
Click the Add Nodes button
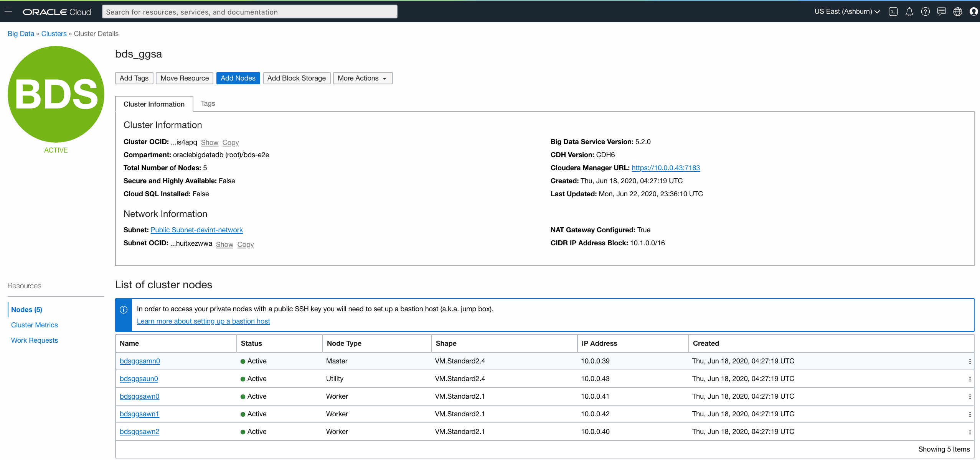(238, 78)
